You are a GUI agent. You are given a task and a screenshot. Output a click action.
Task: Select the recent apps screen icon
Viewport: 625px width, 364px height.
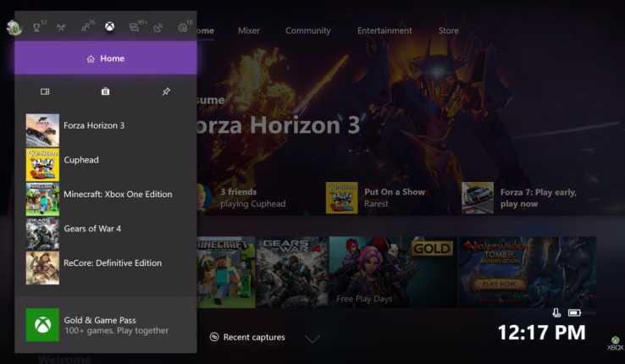tap(45, 91)
